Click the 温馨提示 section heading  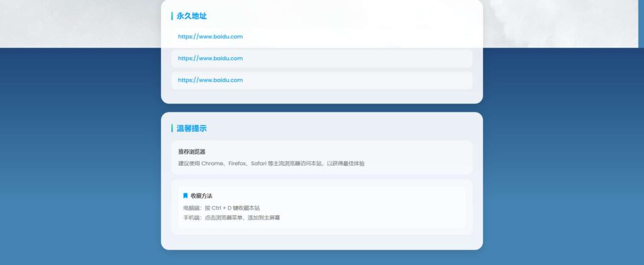[191, 128]
